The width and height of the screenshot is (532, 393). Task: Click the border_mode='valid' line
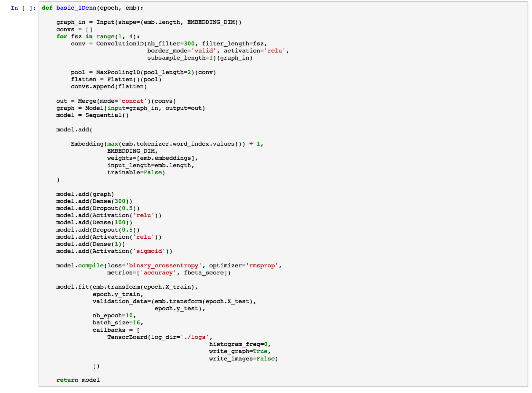218,51
